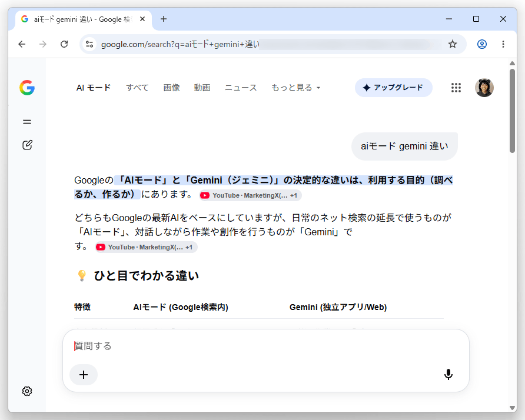
Task: Switch to the すべて tab
Action: coord(137,88)
